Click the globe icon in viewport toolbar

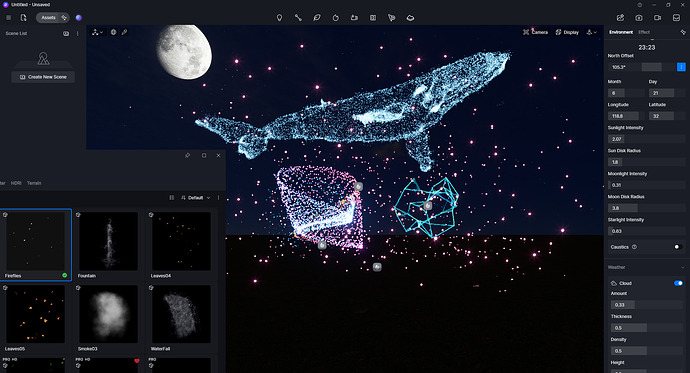pos(114,32)
